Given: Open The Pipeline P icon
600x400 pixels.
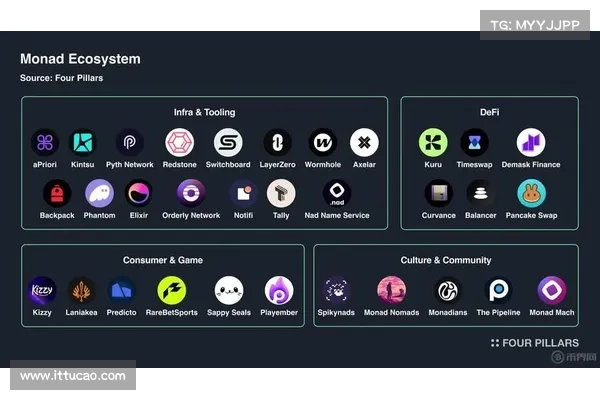Looking at the screenshot, I should click(x=498, y=291).
